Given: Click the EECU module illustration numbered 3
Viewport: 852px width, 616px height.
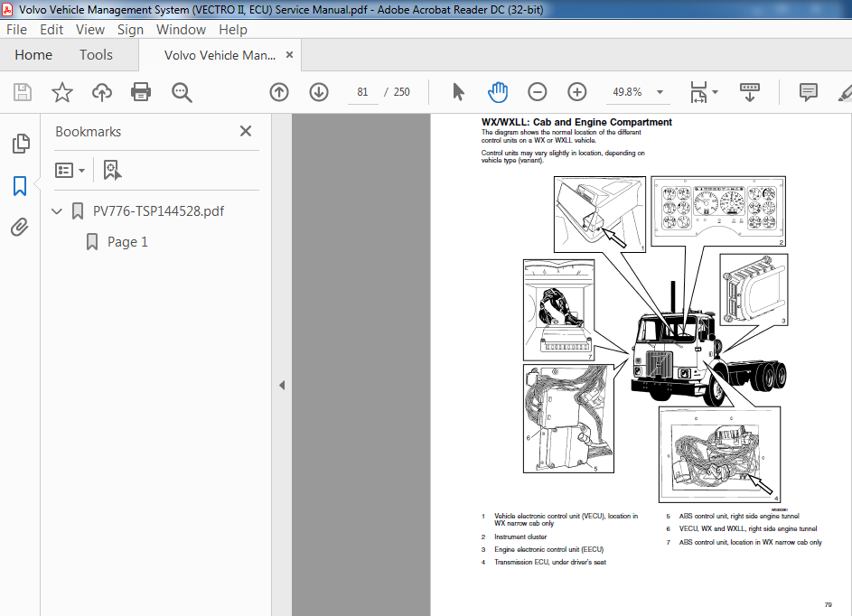Looking at the screenshot, I should click(x=754, y=290).
